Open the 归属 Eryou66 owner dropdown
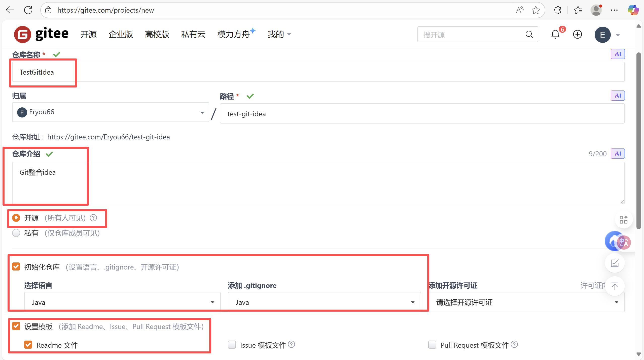This screenshot has height=360, width=644. (x=110, y=112)
